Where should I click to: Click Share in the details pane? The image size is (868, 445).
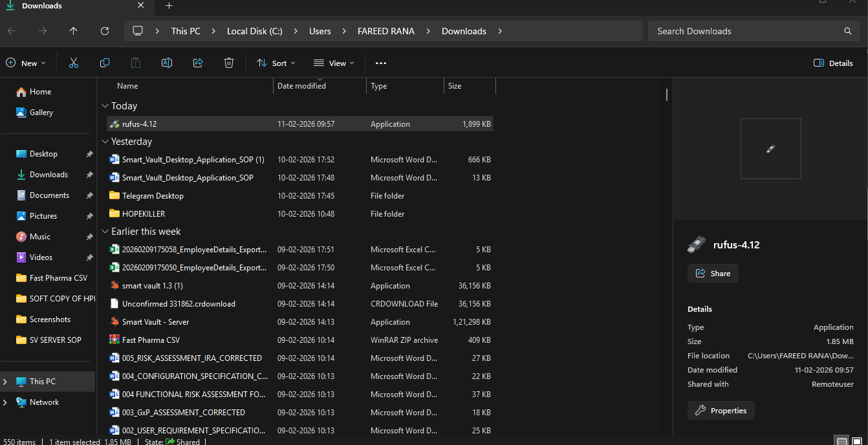712,273
